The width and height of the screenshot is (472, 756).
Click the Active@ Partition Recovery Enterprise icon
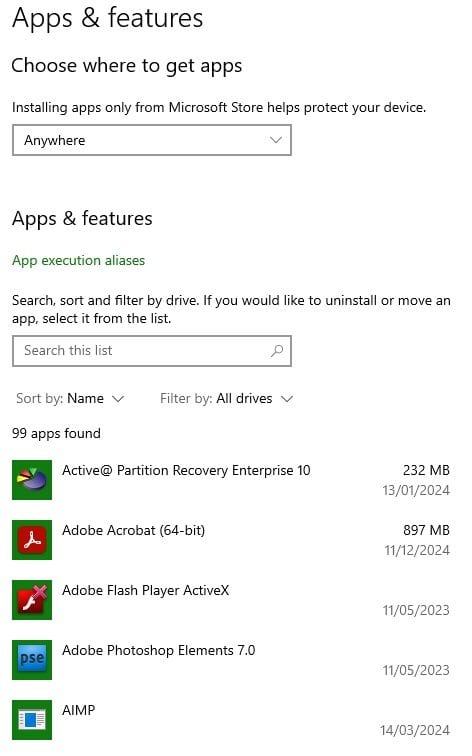pyautogui.click(x=32, y=480)
